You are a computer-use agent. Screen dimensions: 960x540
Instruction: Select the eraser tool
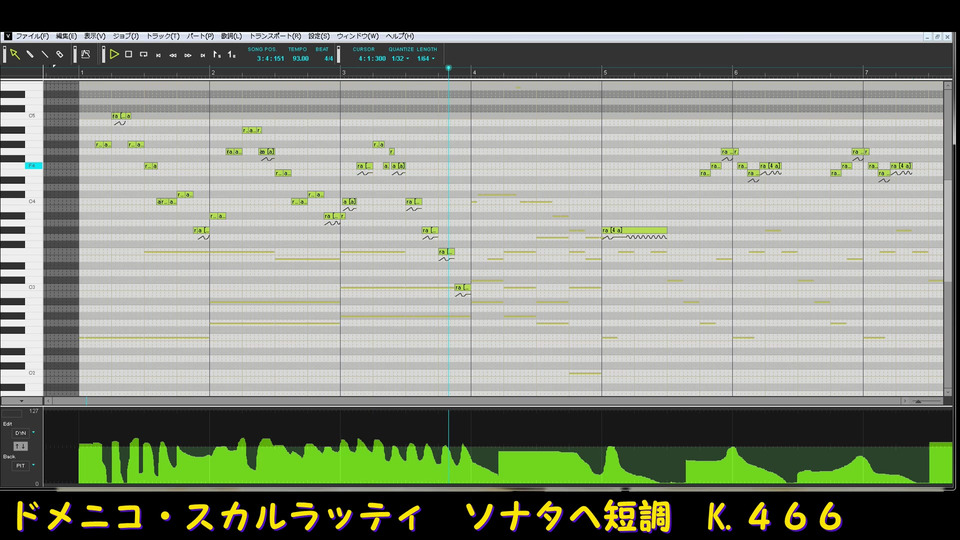[59, 54]
